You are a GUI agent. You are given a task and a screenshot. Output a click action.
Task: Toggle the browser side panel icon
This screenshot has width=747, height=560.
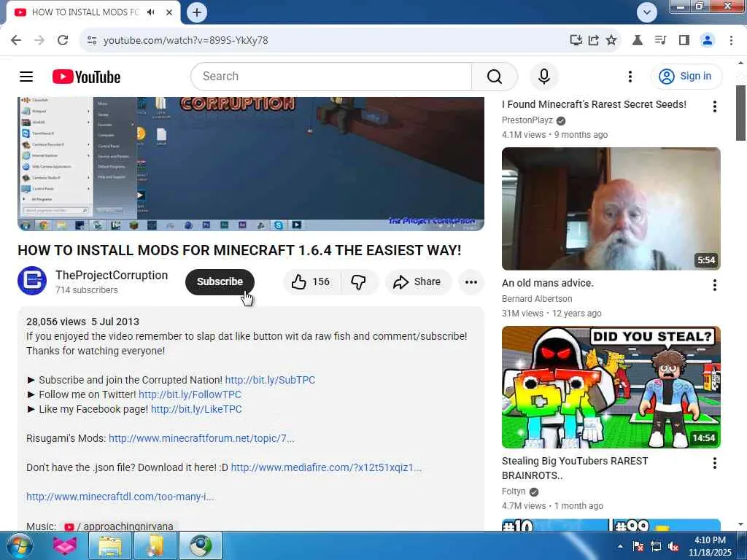[684, 40]
